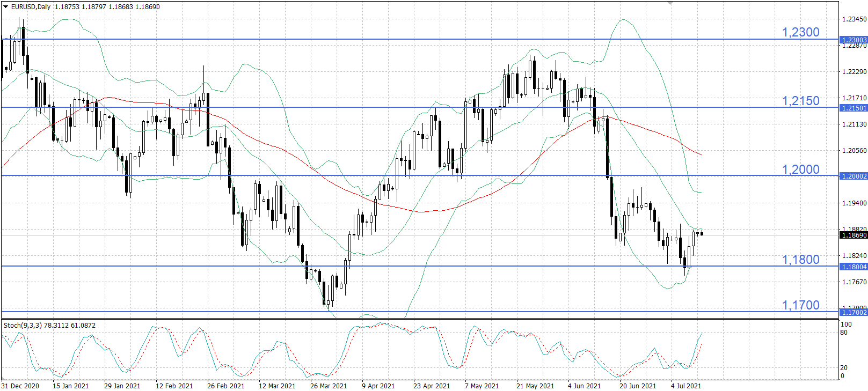Click the blue 1.20002 price tag
This screenshot has height=391, width=868.
pos(854,176)
